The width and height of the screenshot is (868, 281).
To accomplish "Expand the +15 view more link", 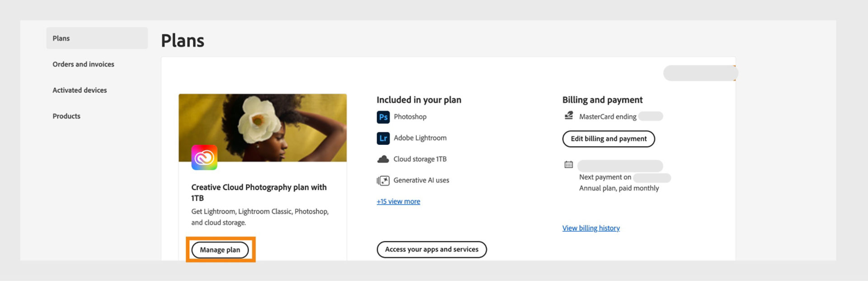I will pos(398,201).
